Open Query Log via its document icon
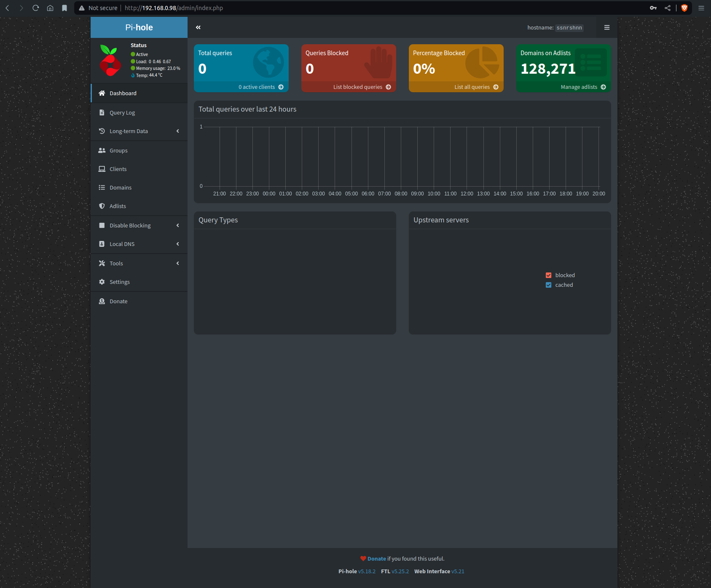711x588 pixels. click(102, 112)
